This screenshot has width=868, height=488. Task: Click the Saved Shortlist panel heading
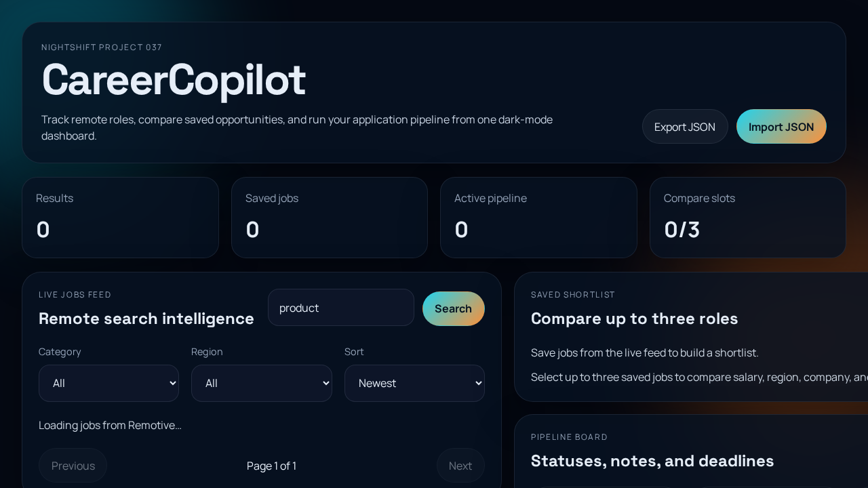coord(634,319)
